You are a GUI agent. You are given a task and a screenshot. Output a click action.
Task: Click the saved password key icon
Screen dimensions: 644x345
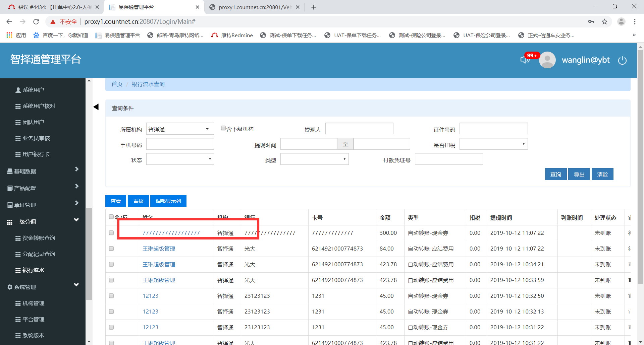click(591, 22)
